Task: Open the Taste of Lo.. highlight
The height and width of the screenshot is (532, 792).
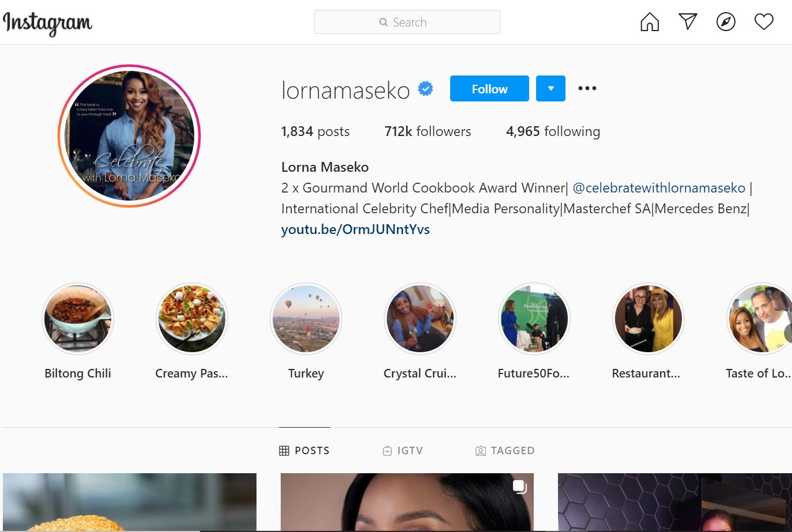Action: (x=760, y=319)
